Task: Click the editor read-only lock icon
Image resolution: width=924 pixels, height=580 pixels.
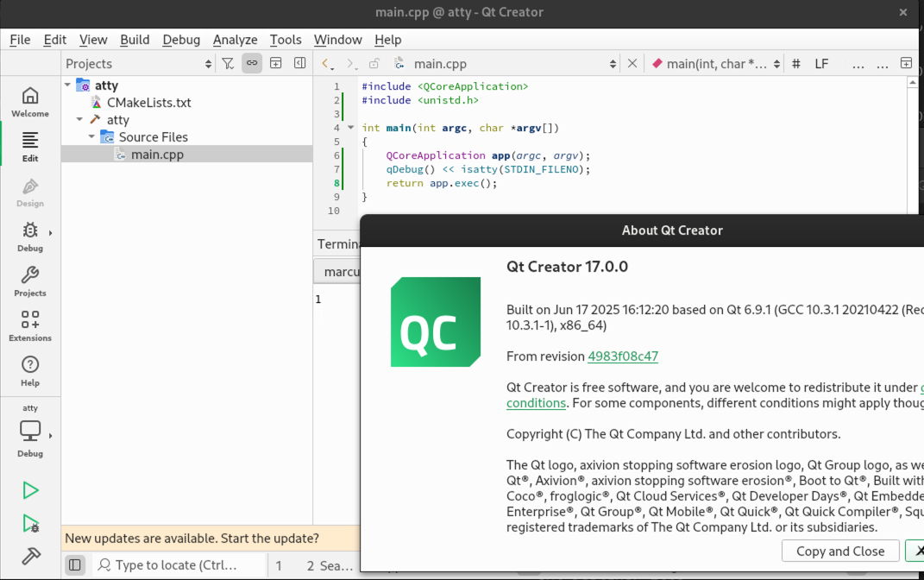Action: pos(374,64)
